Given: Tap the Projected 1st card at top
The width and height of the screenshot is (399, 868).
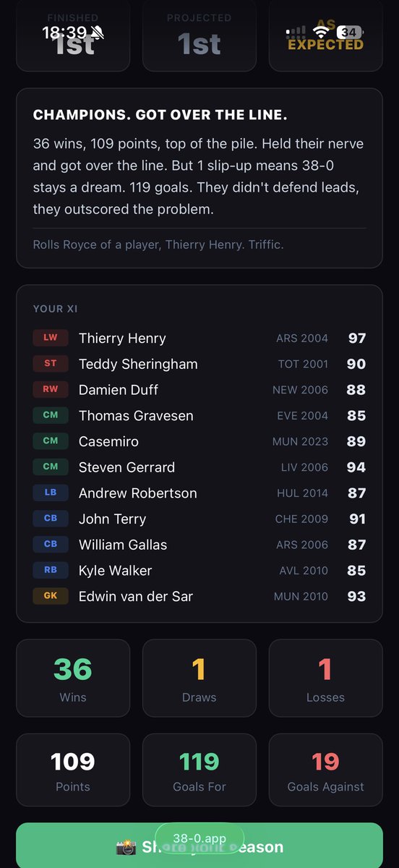Looking at the screenshot, I should [199, 35].
